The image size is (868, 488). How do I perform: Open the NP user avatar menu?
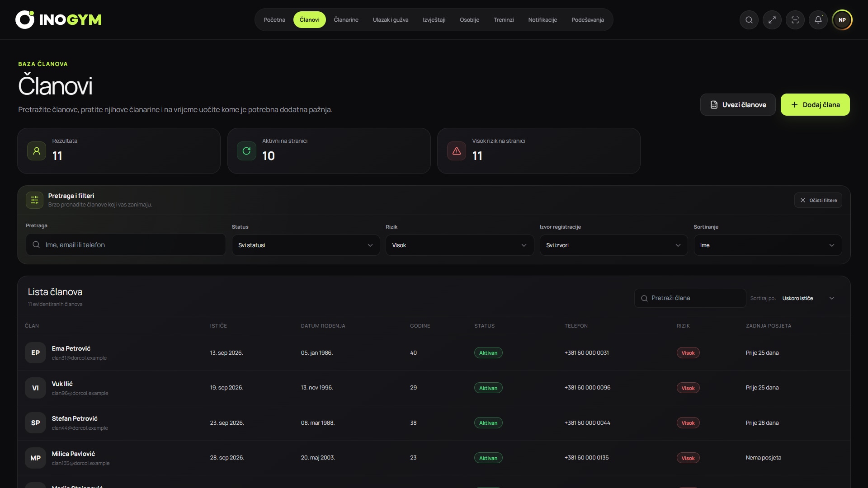coord(842,20)
